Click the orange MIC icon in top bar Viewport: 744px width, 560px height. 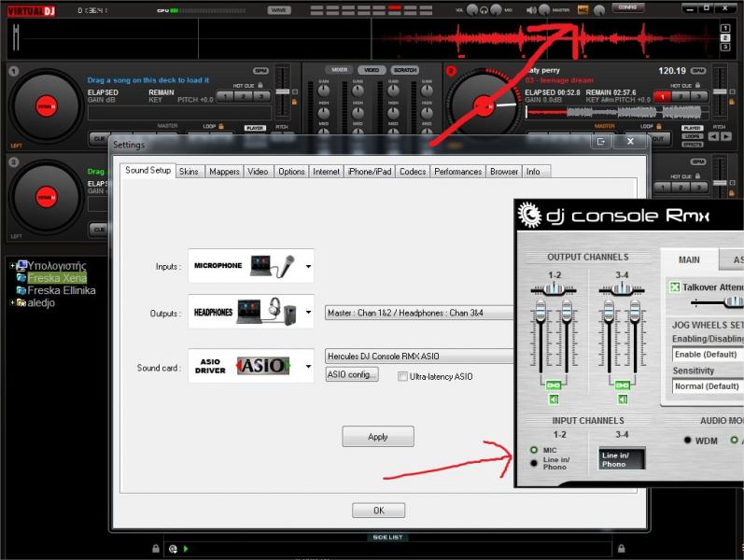click(583, 9)
